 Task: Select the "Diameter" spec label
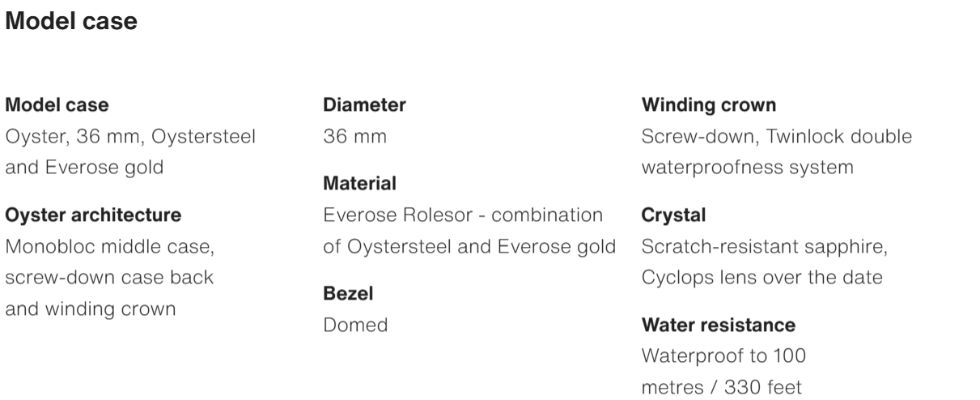(x=364, y=105)
